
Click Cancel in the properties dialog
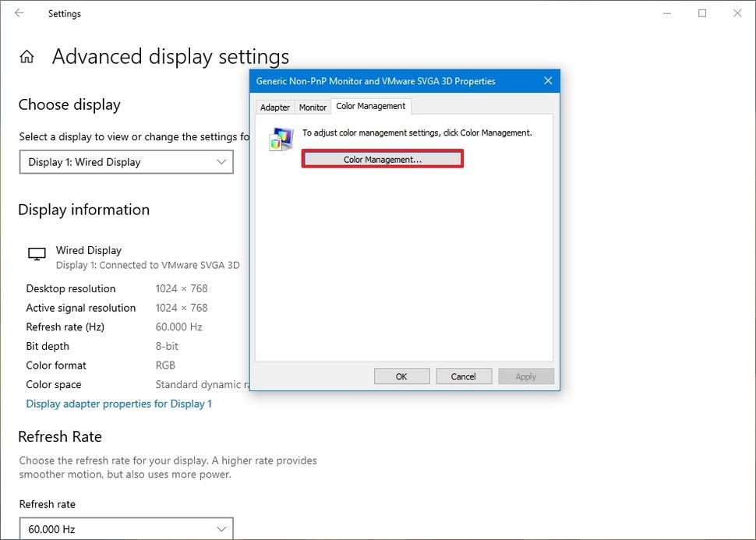[x=464, y=376]
